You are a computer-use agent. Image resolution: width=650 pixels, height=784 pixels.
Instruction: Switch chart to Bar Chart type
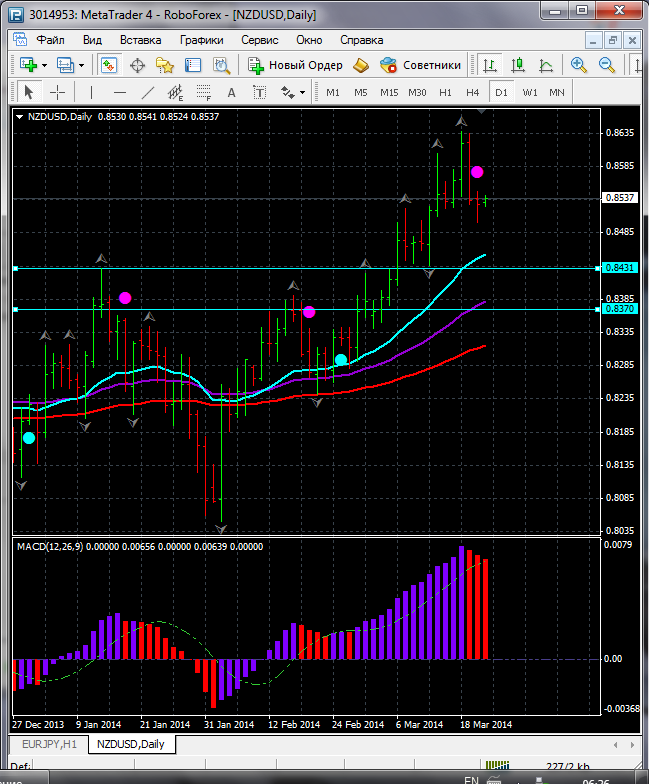pyautogui.click(x=490, y=65)
